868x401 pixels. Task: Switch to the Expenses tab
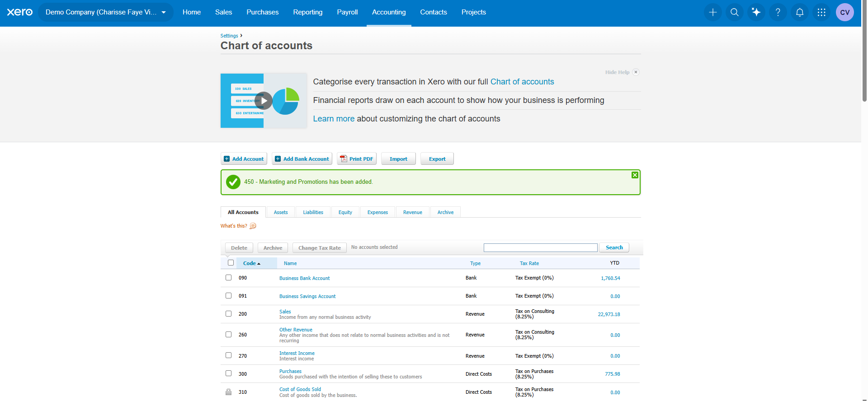377,212
